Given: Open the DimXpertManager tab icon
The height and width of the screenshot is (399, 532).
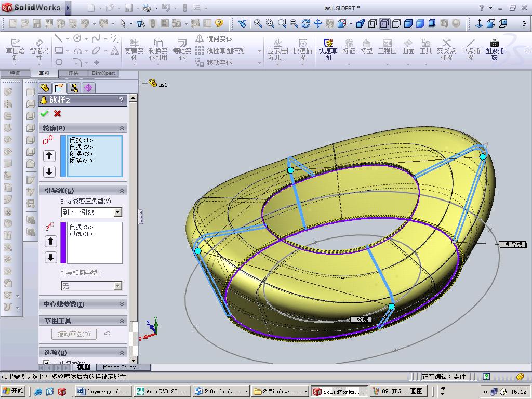Looking at the screenshot, I should coord(88,88).
